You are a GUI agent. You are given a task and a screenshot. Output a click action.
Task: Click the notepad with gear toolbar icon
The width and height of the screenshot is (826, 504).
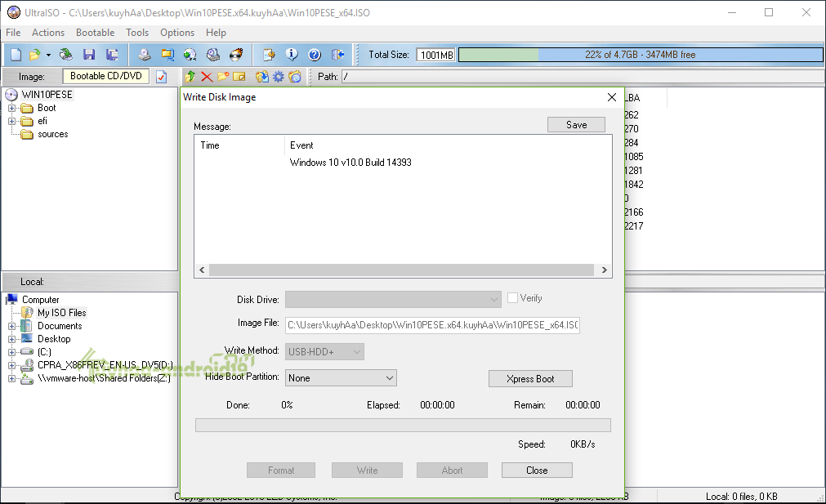click(x=269, y=54)
